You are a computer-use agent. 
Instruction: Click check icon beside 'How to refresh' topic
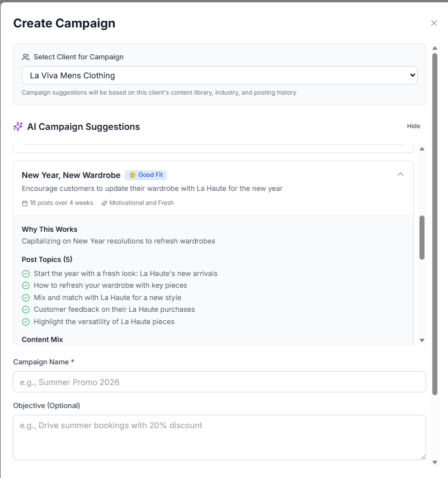pos(26,285)
